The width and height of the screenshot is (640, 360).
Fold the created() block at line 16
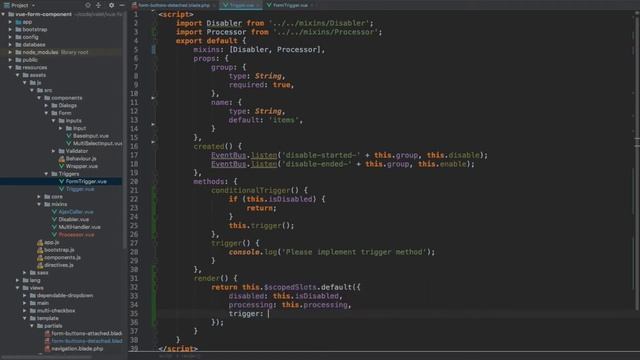point(153,142)
